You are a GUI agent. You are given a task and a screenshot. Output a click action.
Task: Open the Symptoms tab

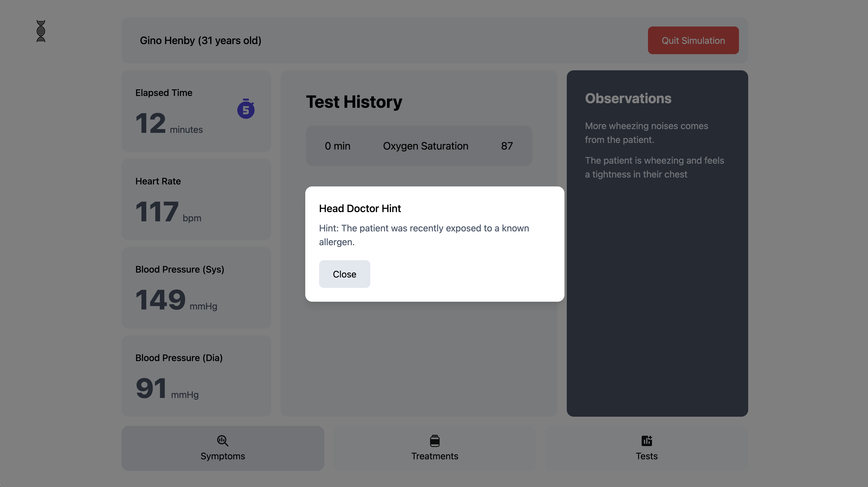click(x=222, y=455)
